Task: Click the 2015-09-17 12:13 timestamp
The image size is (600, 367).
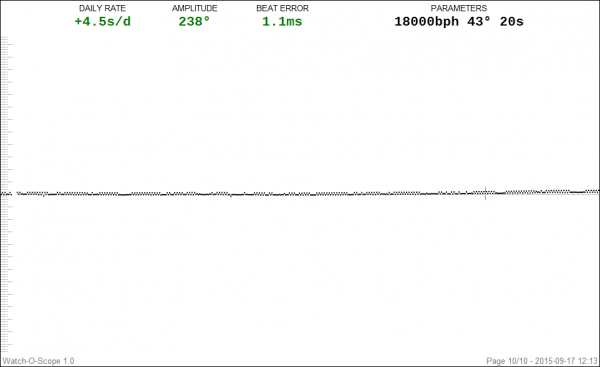Action: click(566, 361)
